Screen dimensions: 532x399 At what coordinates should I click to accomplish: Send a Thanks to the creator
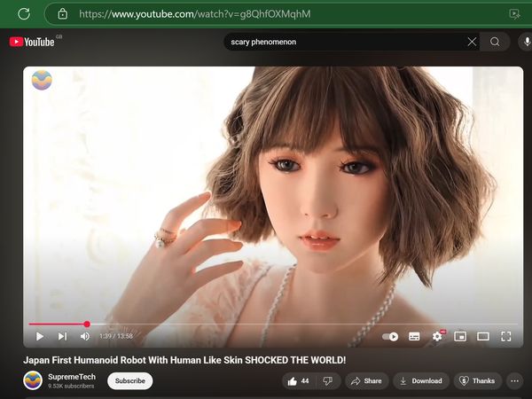pos(477,381)
